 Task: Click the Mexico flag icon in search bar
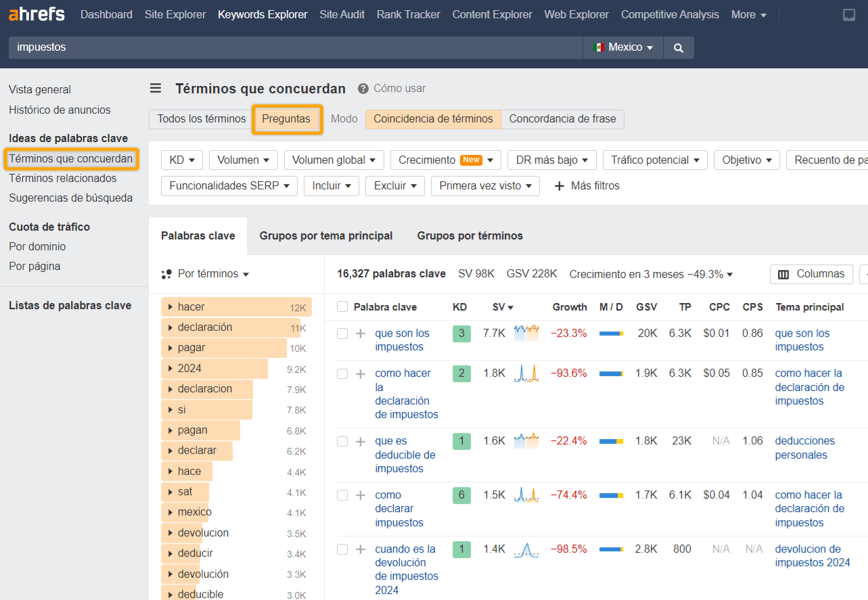[599, 47]
